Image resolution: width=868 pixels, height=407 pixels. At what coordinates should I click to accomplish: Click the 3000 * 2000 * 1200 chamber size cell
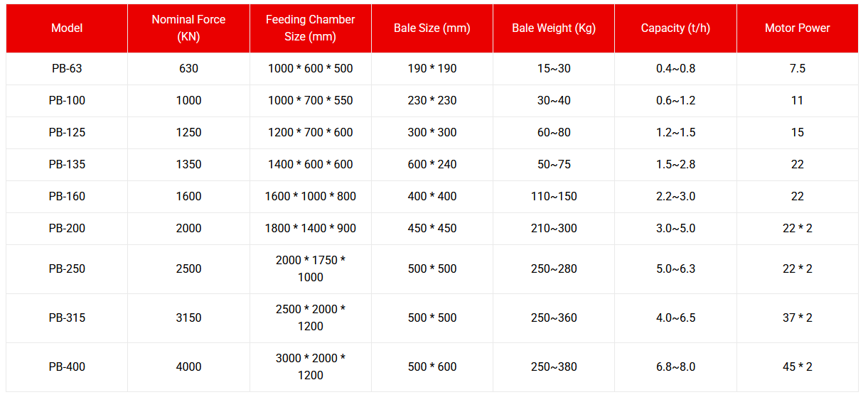(x=310, y=367)
